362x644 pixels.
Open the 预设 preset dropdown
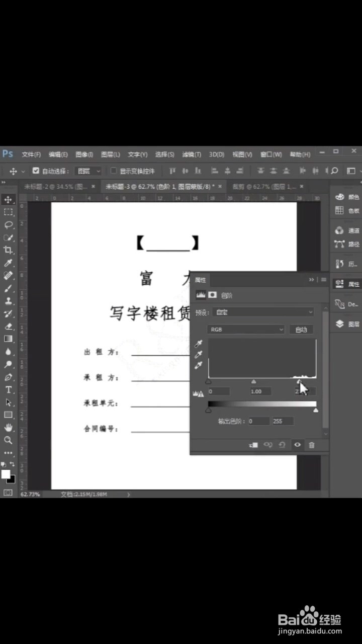[x=263, y=312]
